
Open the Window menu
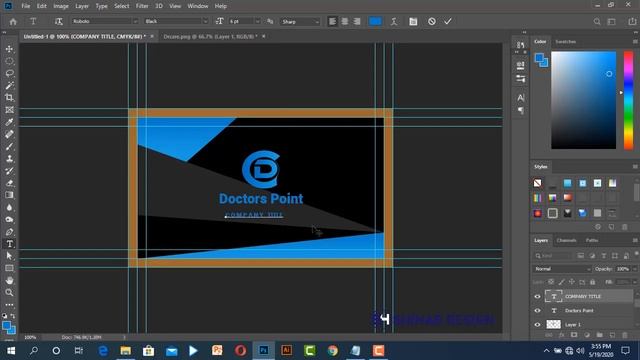click(198, 6)
